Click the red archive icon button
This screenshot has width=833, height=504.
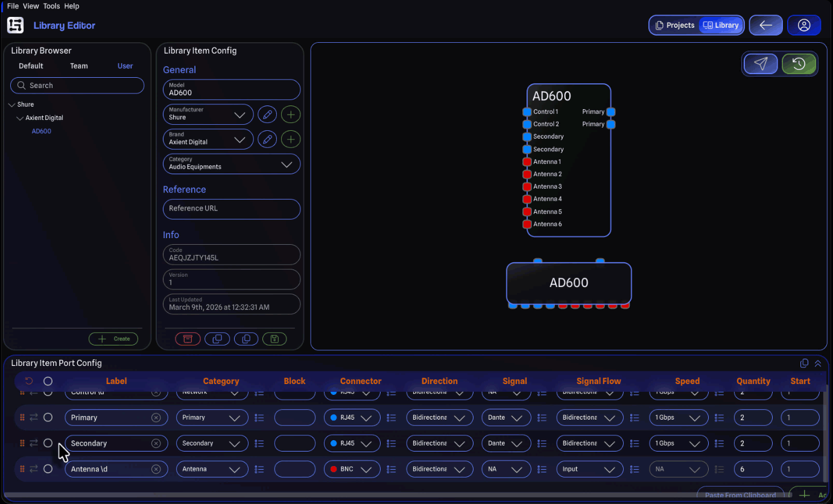click(x=188, y=339)
